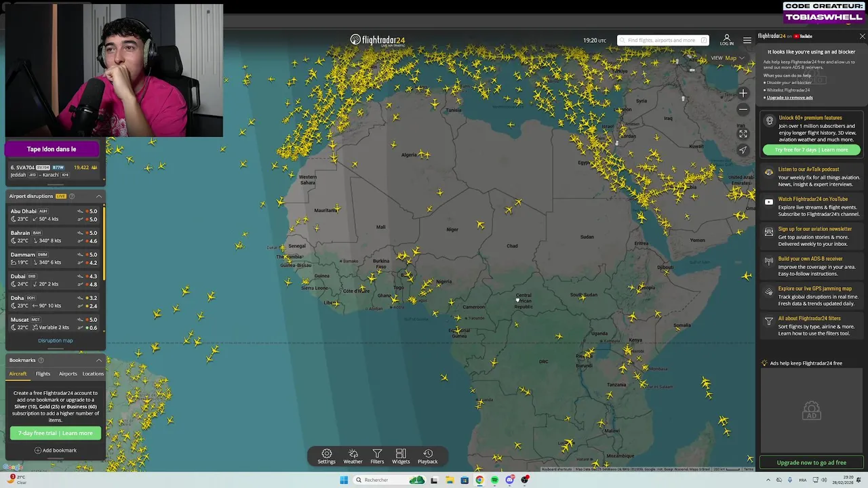Open the Weather layer tool
The width and height of the screenshot is (868, 488).
pyautogui.click(x=353, y=456)
